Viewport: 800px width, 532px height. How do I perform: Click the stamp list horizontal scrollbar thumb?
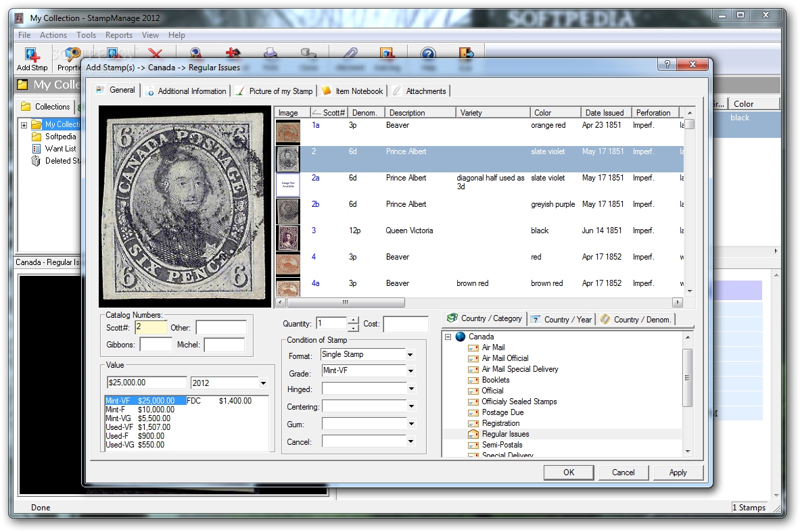pyautogui.click(x=346, y=302)
